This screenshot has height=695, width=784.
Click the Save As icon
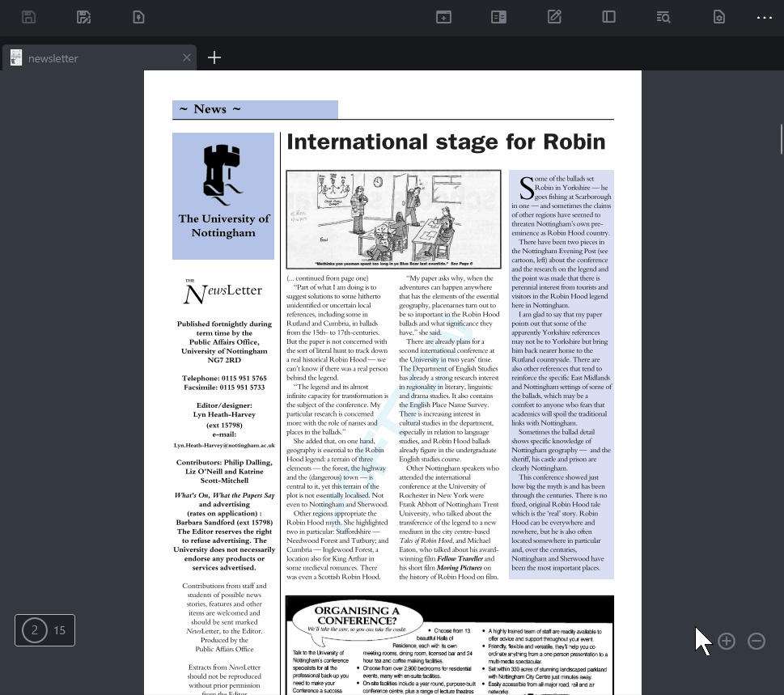click(x=83, y=17)
